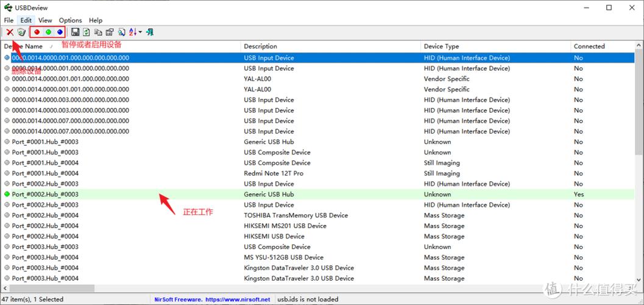The image size is (644, 305).
Task: Click the horizontal scrollbar right arrow
Action: 631,289
